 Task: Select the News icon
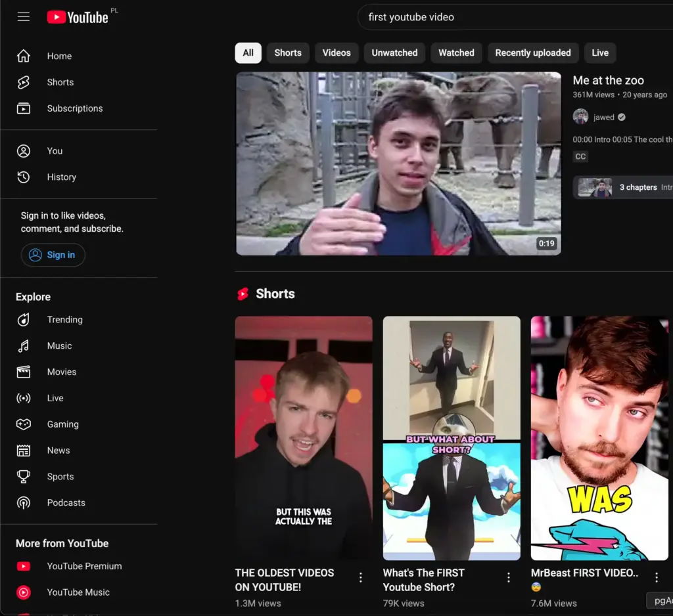pyautogui.click(x=24, y=451)
